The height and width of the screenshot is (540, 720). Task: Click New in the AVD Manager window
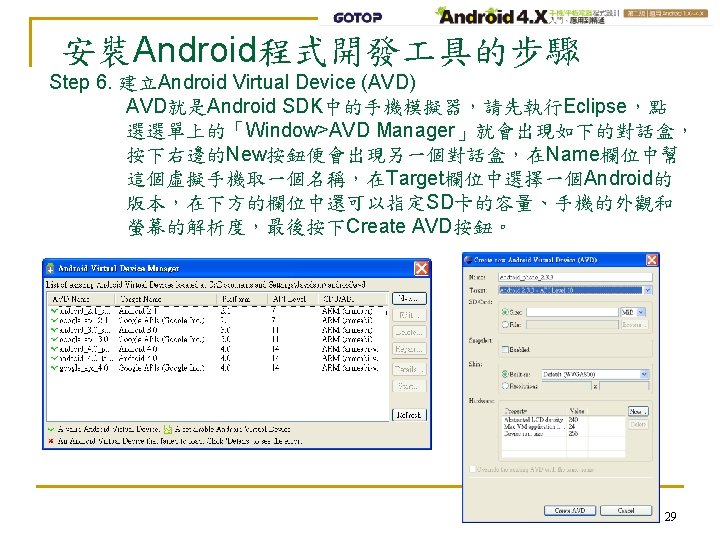click(x=409, y=298)
